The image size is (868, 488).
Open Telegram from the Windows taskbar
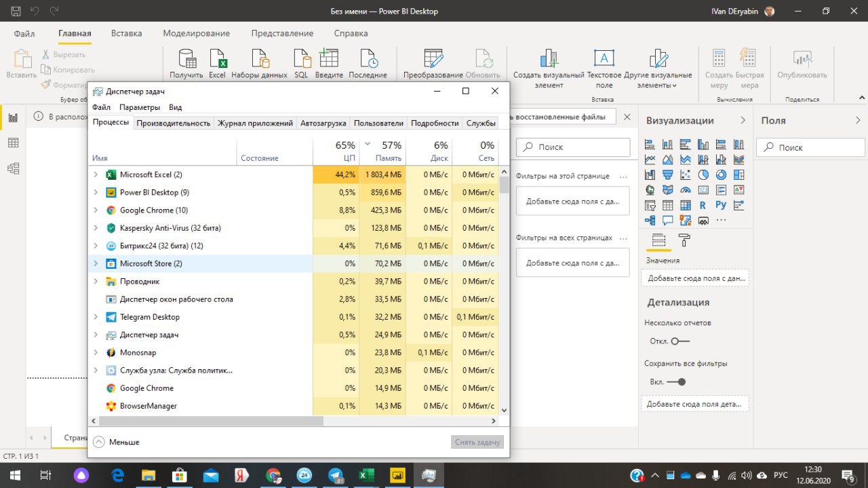pos(336,475)
